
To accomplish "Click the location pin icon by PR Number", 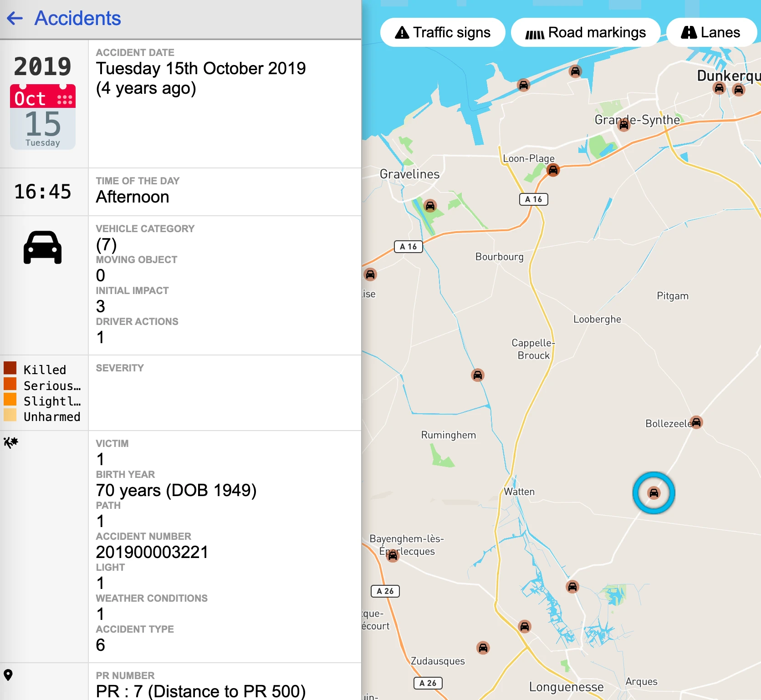I will pos(8,675).
